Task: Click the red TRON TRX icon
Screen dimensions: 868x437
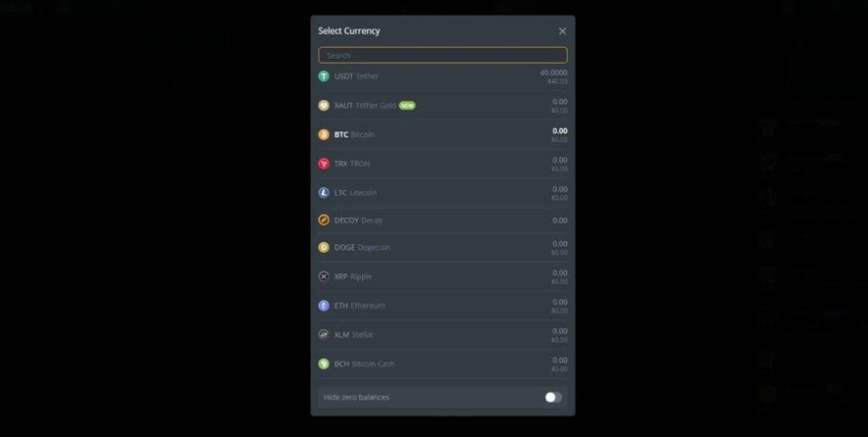Action: click(324, 164)
